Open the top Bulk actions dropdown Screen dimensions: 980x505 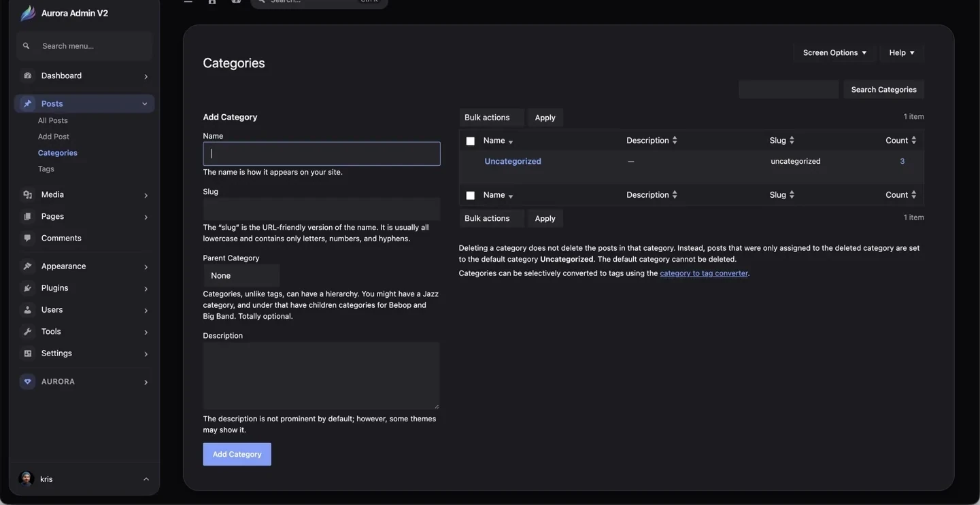coord(491,118)
